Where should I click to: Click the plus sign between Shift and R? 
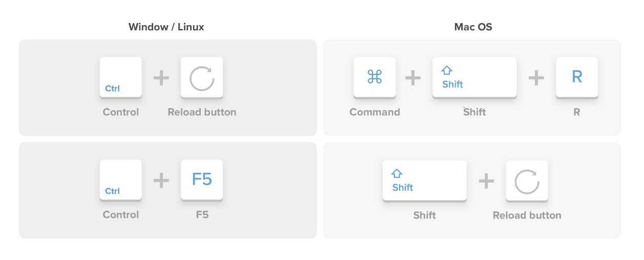tap(536, 77)
